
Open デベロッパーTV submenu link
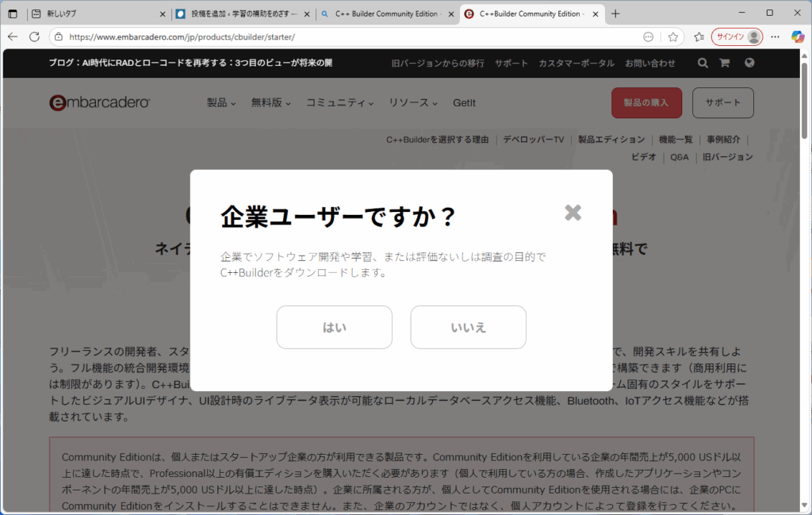click(x=534, y=140)
